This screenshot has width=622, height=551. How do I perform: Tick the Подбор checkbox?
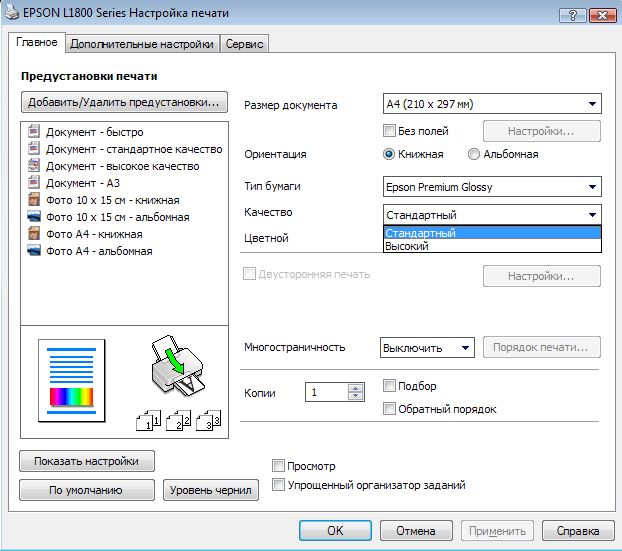point(389,386)
